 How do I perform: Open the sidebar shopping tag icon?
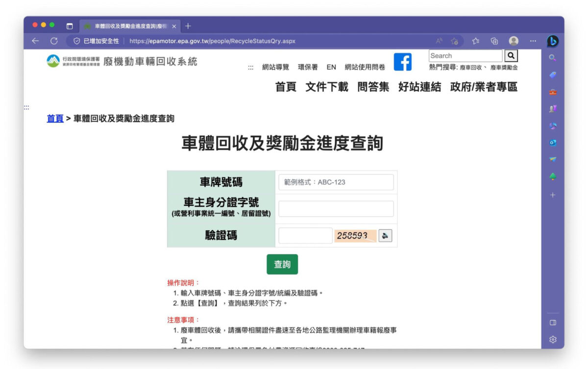(x=553, y=75)
